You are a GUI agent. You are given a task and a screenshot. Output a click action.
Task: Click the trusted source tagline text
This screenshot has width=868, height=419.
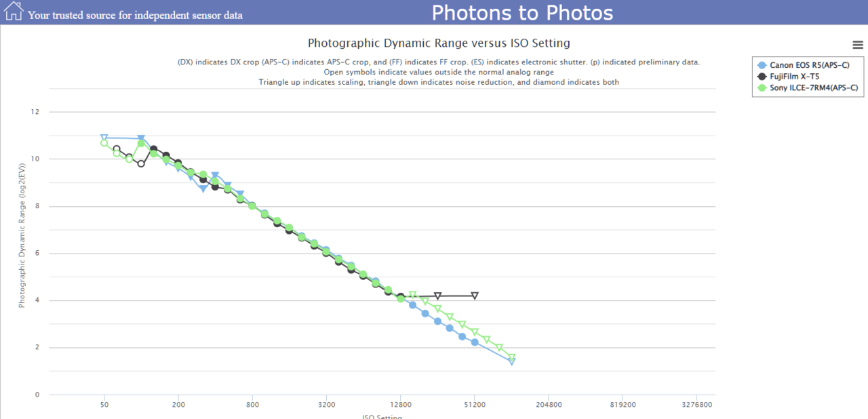tap(135, 15)
